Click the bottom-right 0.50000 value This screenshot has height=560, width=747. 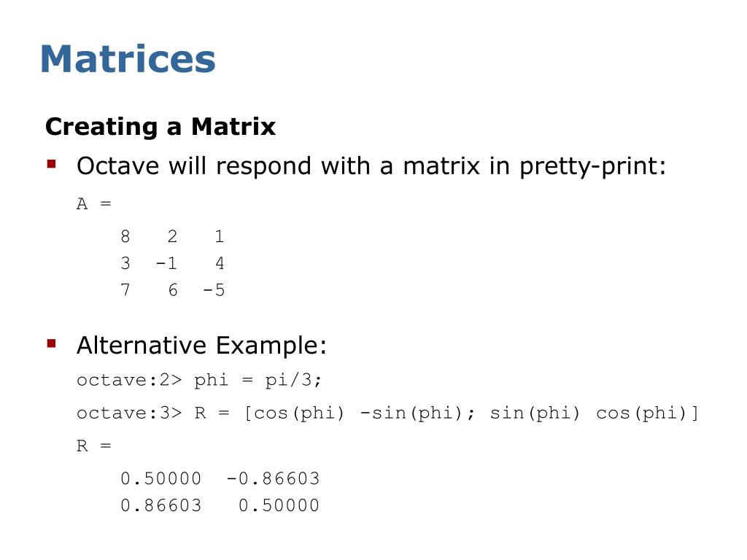[279, 505]
